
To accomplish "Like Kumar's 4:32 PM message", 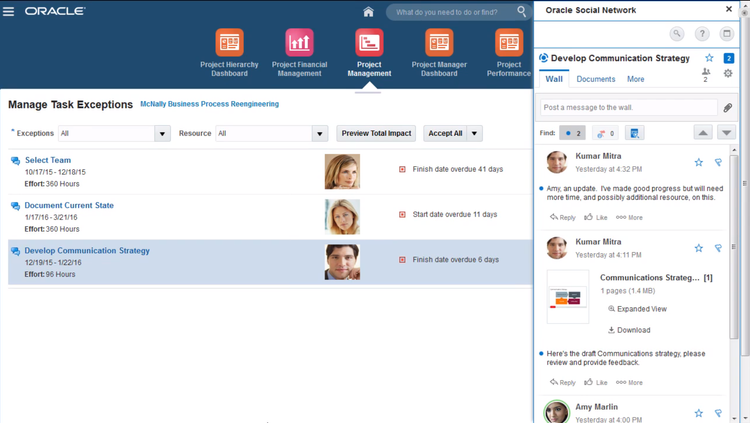I will pos(596,217).
